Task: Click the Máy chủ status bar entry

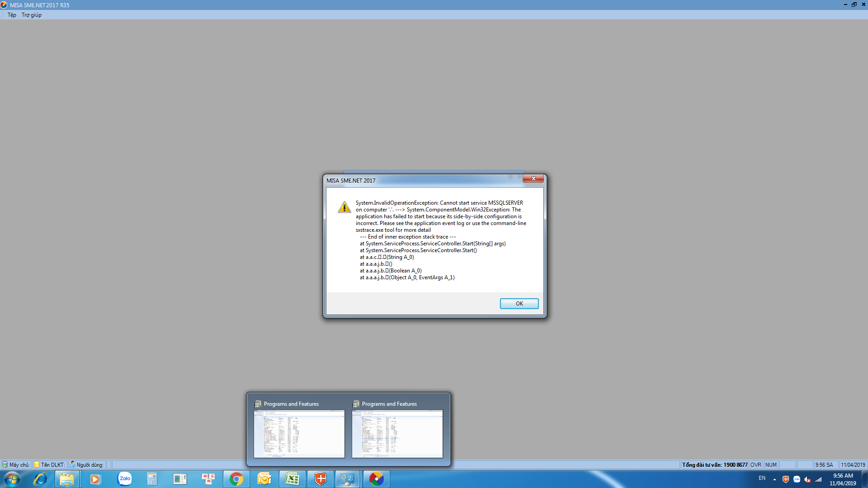Action: 16,465
